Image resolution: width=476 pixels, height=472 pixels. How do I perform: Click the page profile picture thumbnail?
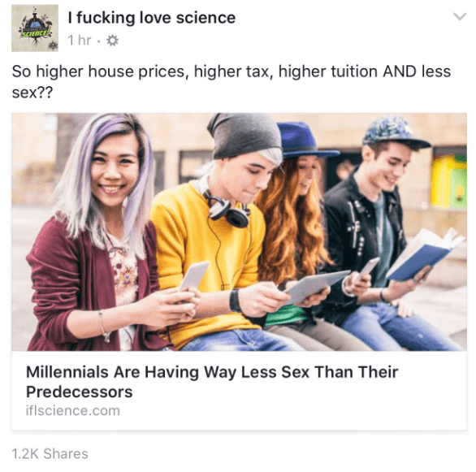35,28
